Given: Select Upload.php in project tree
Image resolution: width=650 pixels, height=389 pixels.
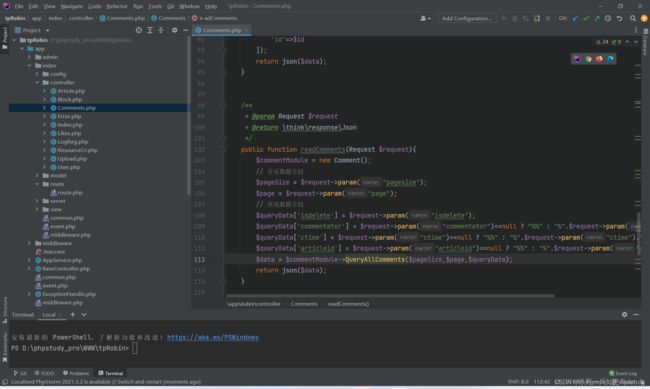Looking at the screenshot, I should pyautogui.click(x=72, y=159).
